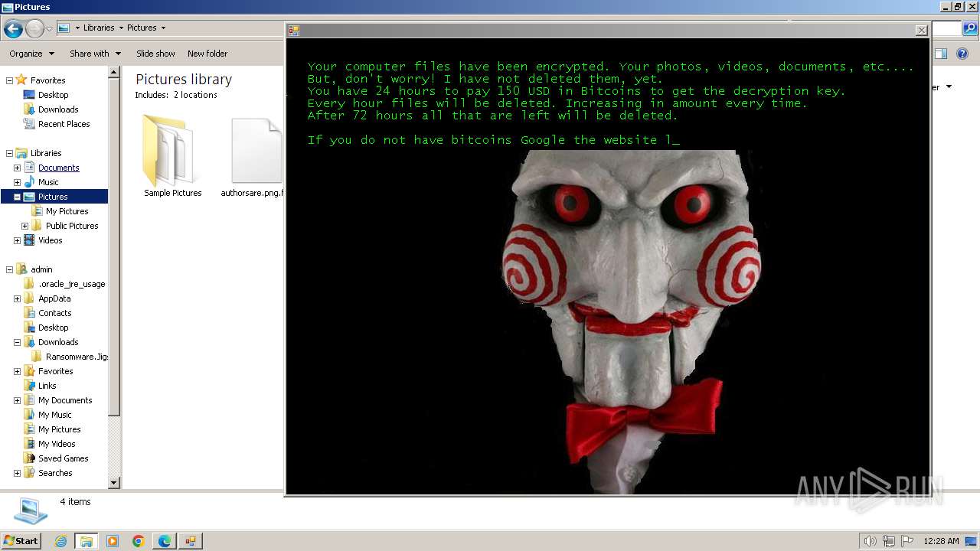Select the Saved Games folder
The image size is (980, 551).
point(63,458)
